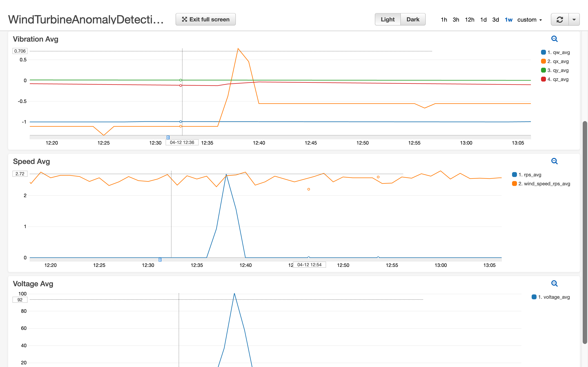Refresh the dashboard with the refresh icon
588x367 pixels.
pyautogui.click(x=560, y=19)
